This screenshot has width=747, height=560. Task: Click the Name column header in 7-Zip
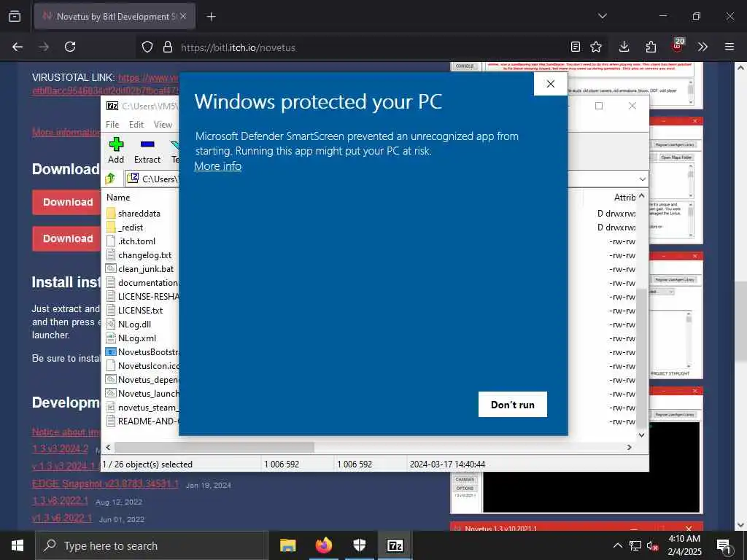point(118,197)
